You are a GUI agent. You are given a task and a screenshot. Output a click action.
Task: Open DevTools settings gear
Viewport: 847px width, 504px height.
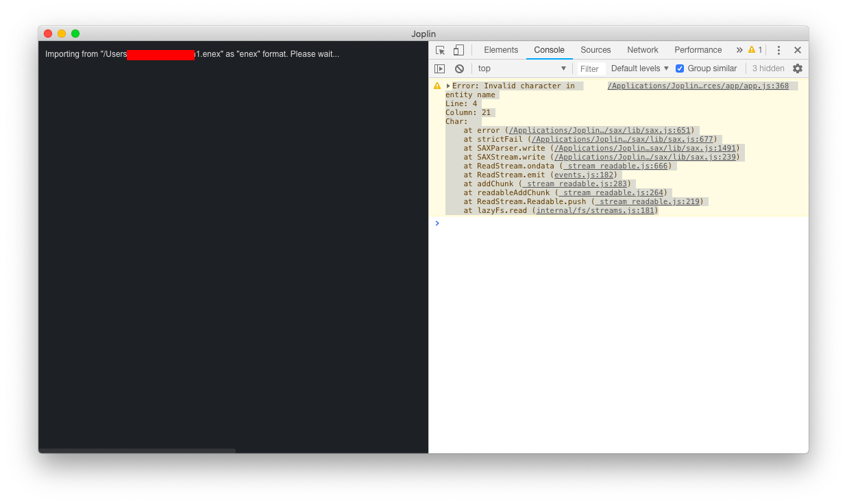797,68
